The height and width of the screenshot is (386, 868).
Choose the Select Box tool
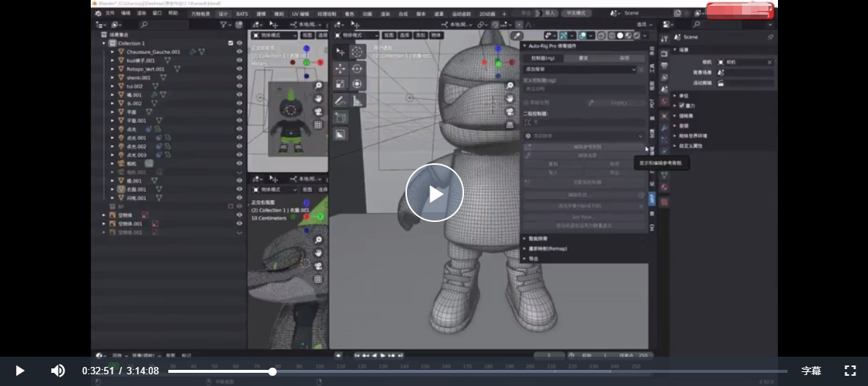340,52
